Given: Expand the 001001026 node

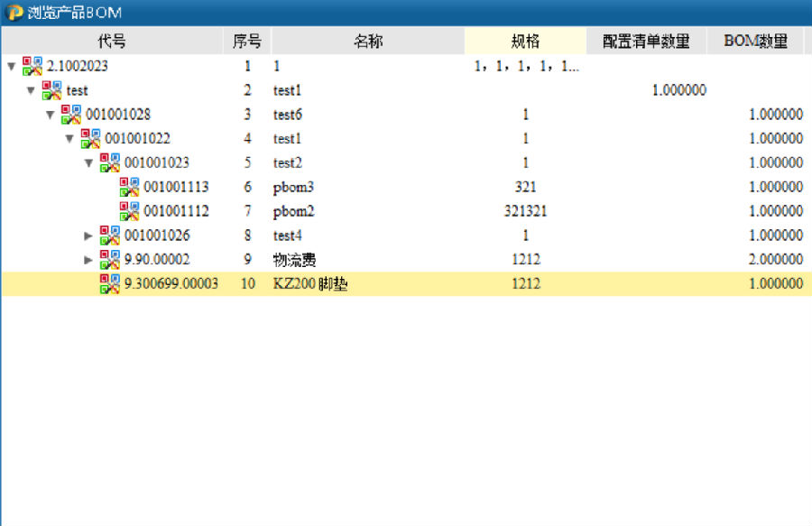Looking at the screenshot, I should pyautogui.click(x=88, y=235).
